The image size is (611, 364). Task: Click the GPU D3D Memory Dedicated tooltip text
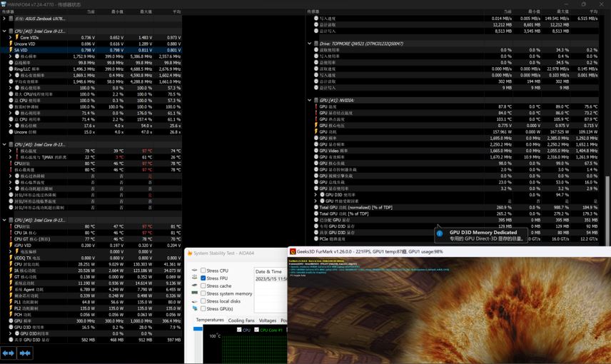483,232
